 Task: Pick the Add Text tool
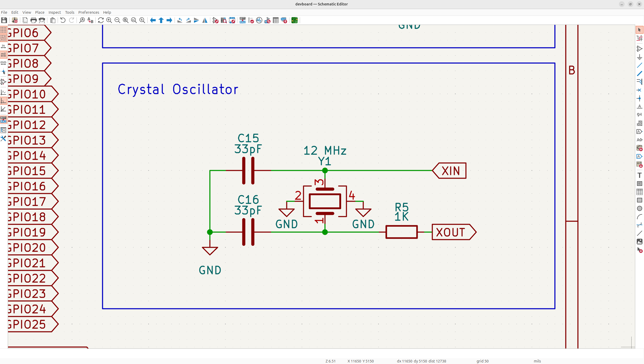coord(639,175)
